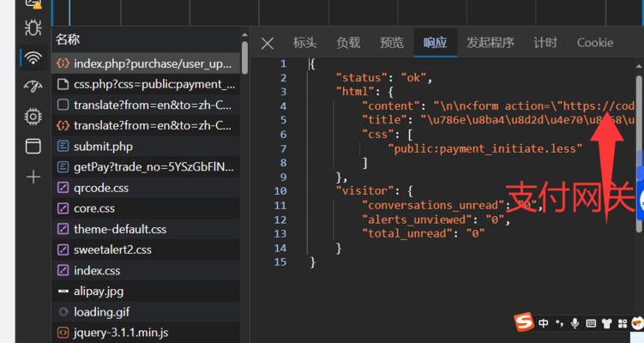Click the Sogou input method S logo
Image resolution: width=644 pixels, height=343 pixels.
524,322
